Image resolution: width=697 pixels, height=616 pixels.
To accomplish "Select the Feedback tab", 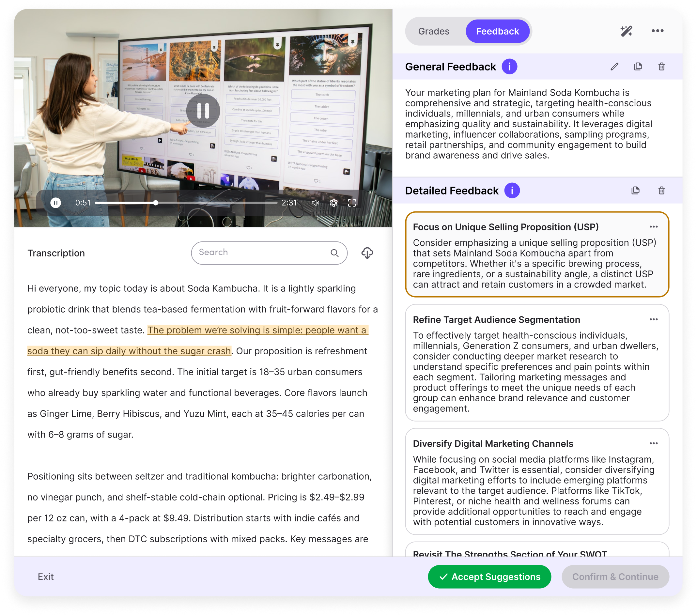I will coord(497,31).
